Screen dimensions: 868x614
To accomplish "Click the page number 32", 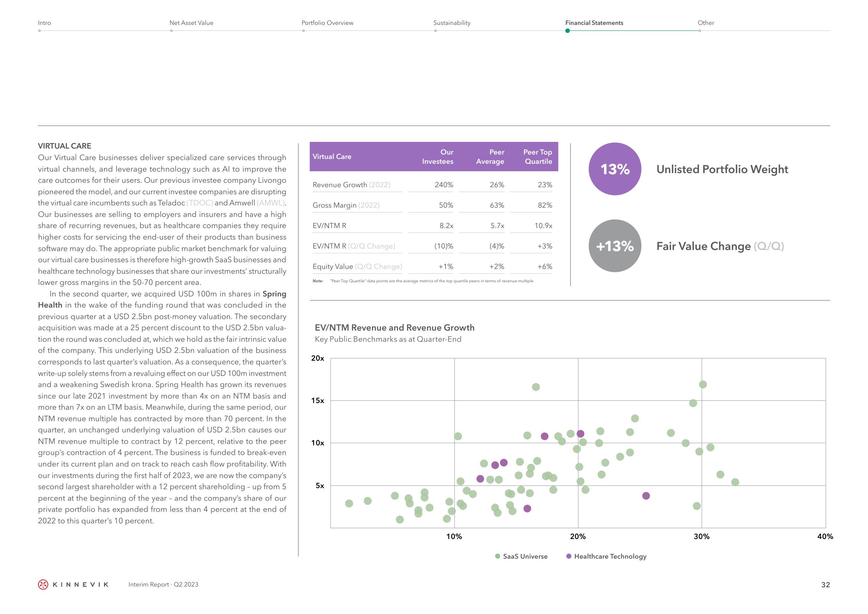I will (826, 585).
